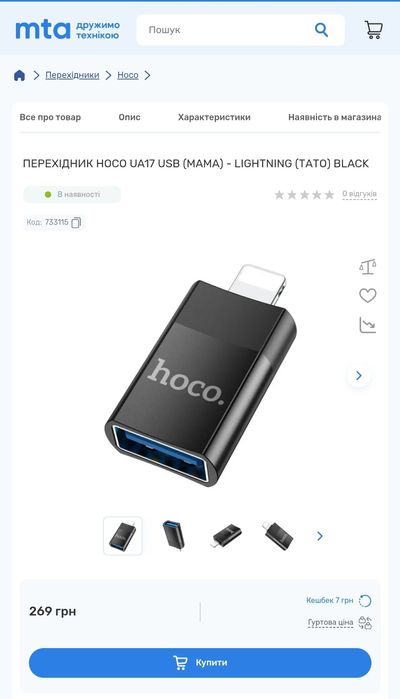Click chevron after Hoco breadcrumb

pos(147,75)
